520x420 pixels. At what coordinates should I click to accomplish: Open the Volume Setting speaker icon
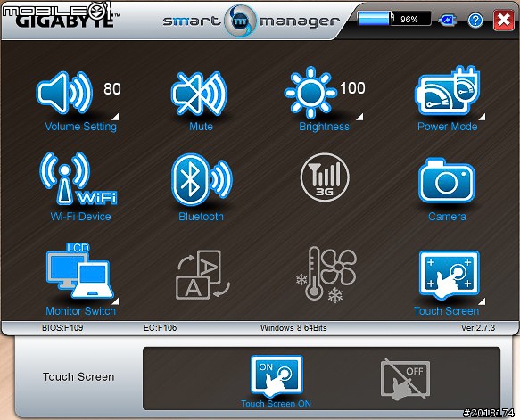tap(65, 93)
